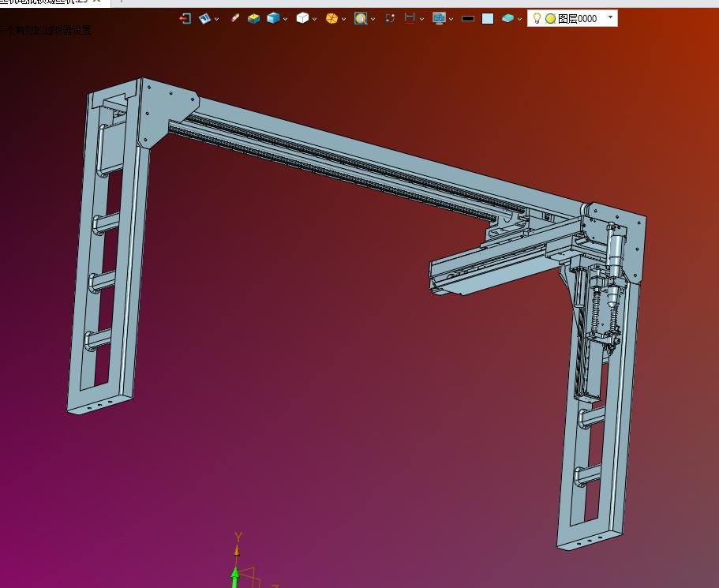Click the green Y axis arrow of the triad
This screenshot has height=588, width=719.
[234, 577]
